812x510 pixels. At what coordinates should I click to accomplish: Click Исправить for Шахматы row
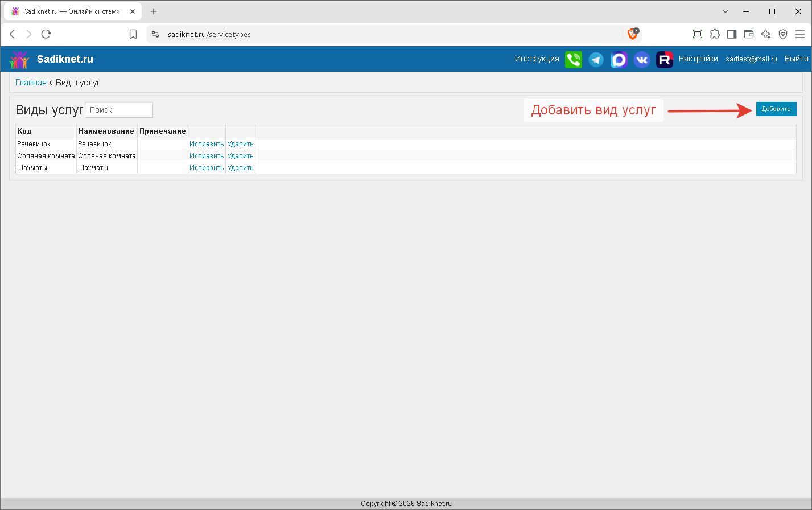coord(207,168)
